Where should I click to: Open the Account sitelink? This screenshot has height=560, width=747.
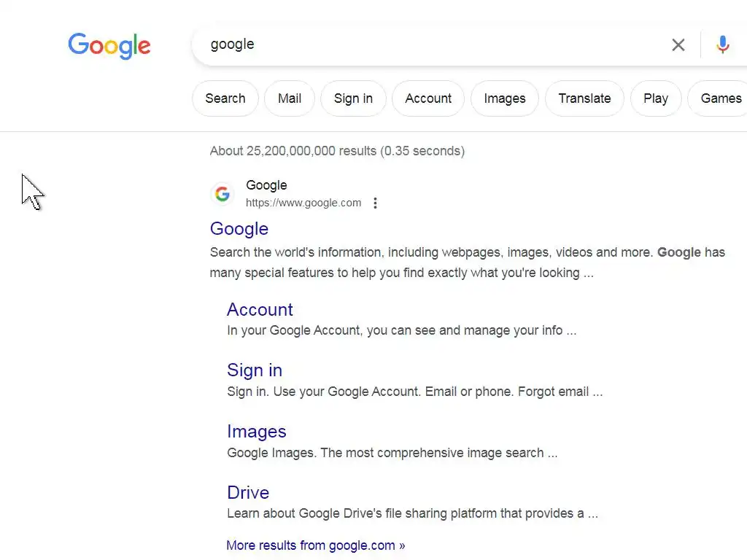[260, 309]
